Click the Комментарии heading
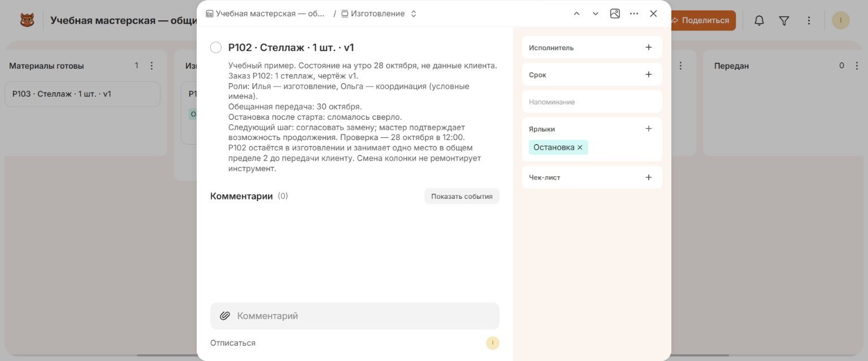This screenshot has height=361, width=868. pyautogui.click(x=241, y=196)
